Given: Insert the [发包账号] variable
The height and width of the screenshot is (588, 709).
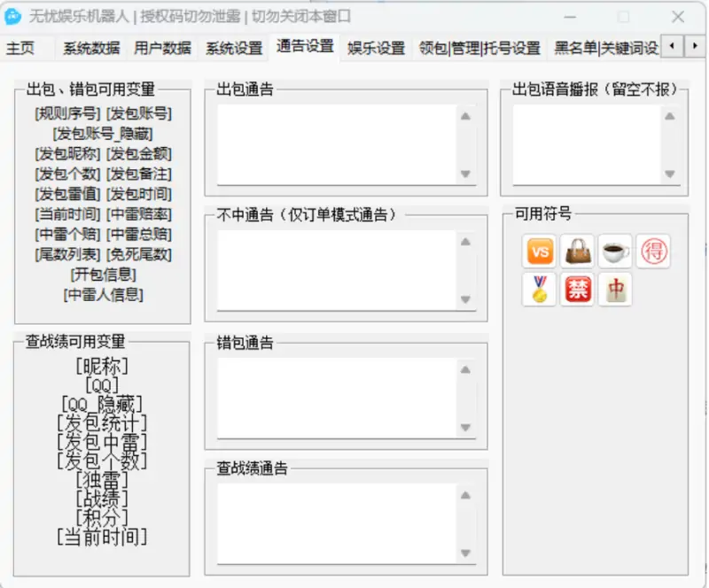Looking at the screenshot, I should (139, 113).
